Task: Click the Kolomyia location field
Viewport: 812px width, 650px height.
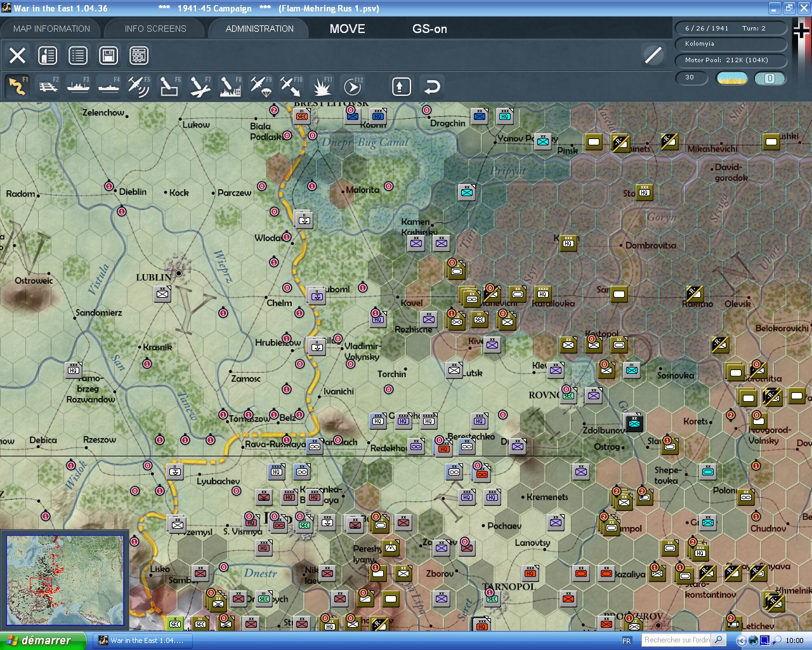Action: [x=731, y=44]
